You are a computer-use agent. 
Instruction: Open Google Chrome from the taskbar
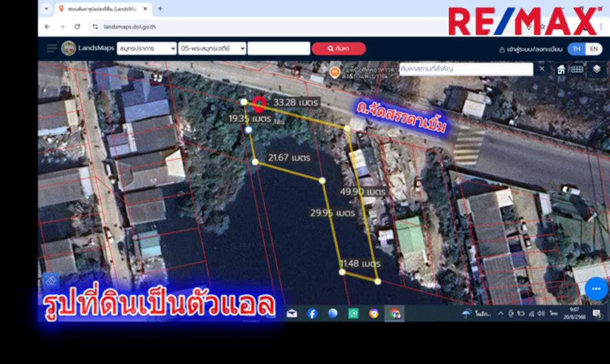[394, 314]
